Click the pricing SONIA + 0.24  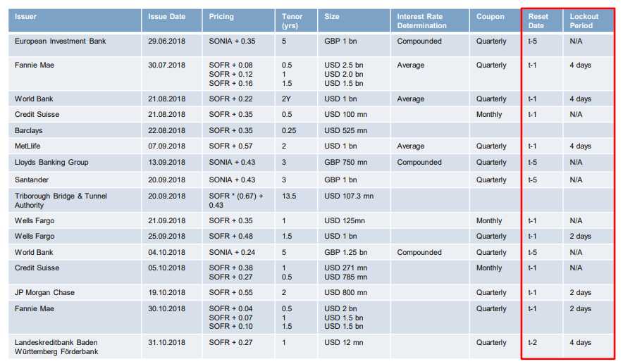point(232,253)
